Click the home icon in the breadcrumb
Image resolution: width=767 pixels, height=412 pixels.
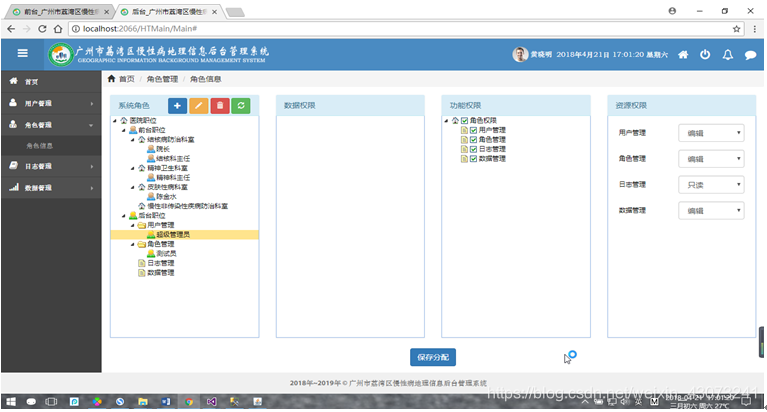coord(112,78)
